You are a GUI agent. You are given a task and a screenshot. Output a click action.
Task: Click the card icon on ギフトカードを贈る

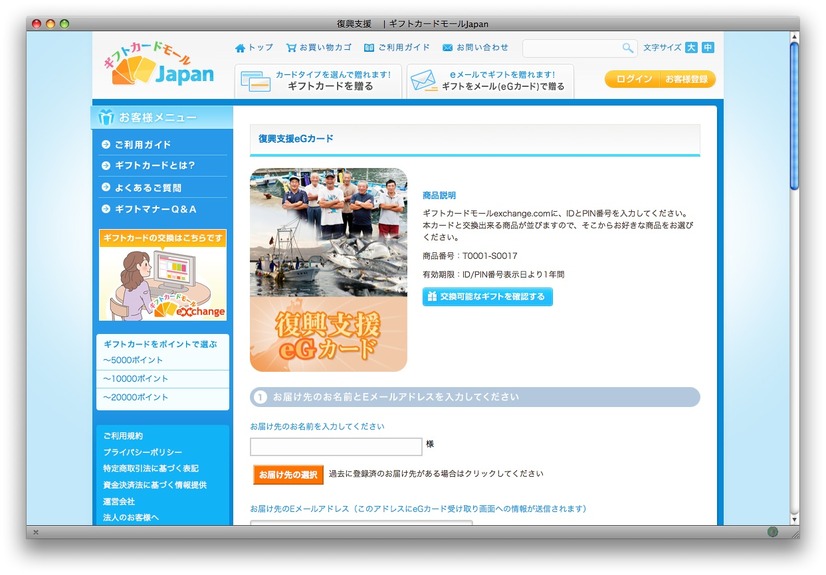[255, 81]
